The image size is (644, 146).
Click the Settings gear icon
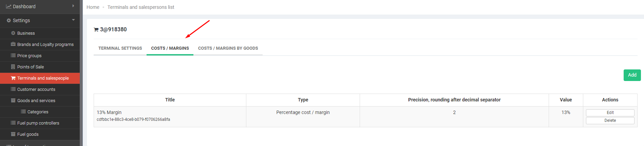coord(9,20)
